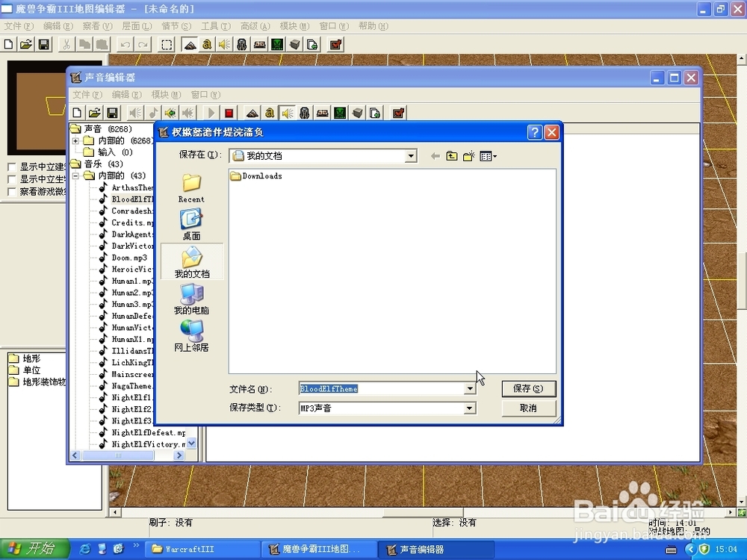The image size is (747, 560).
Task: Click Sound Editor tree horizontal scrollbar thumb
Action: click(118, 455)
